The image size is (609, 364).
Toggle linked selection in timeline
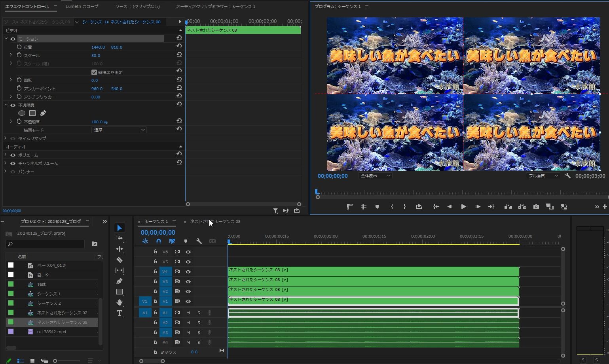click(x=172, y=241)
